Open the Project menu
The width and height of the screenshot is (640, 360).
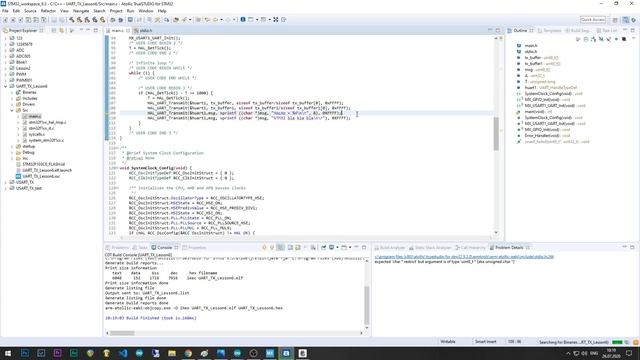pos(116,11)
